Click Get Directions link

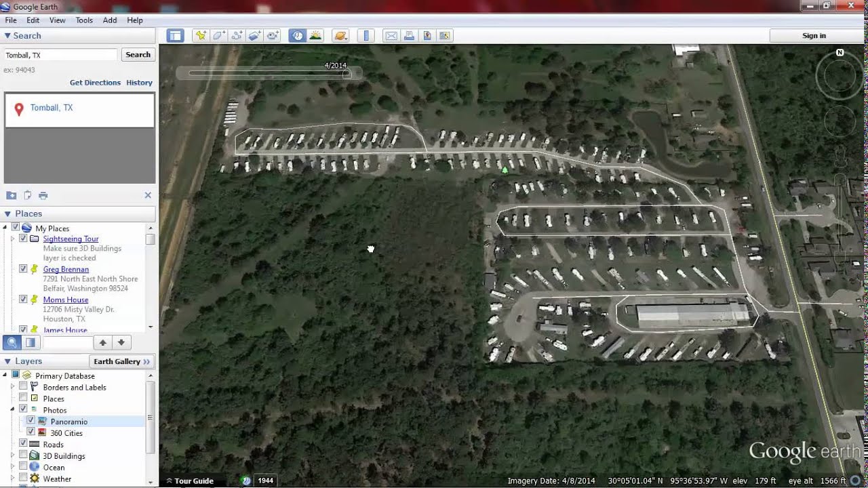pyautogui.click(x=95, y=83)
